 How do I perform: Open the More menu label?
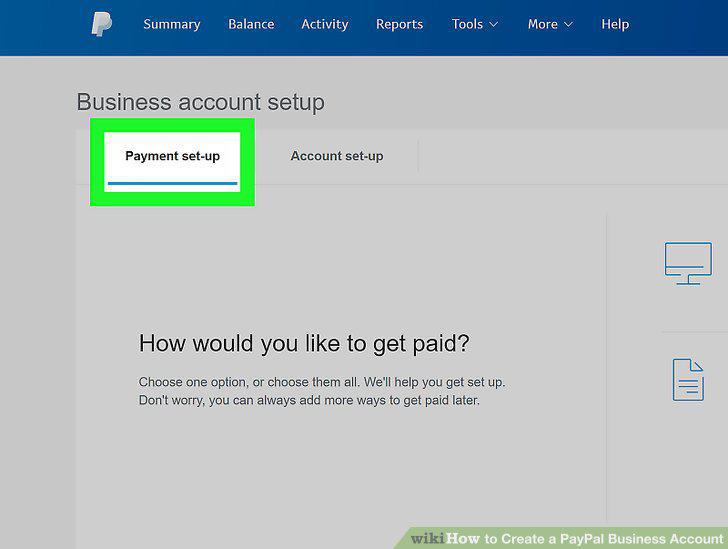[542, 24]
